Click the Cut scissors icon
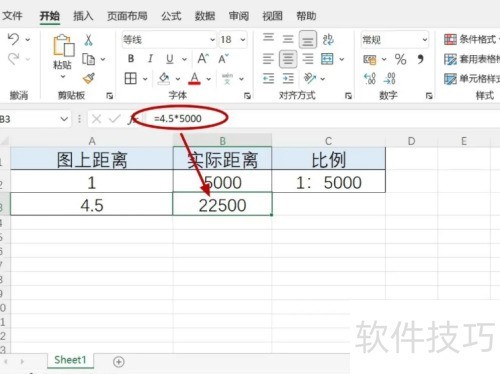Image resolution: width=500 pixels, height=374 pixels. 88,40
